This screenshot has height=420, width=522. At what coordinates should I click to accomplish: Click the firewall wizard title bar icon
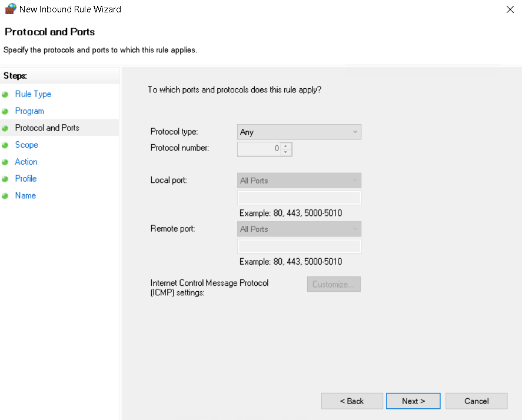[x=10, y=9]
